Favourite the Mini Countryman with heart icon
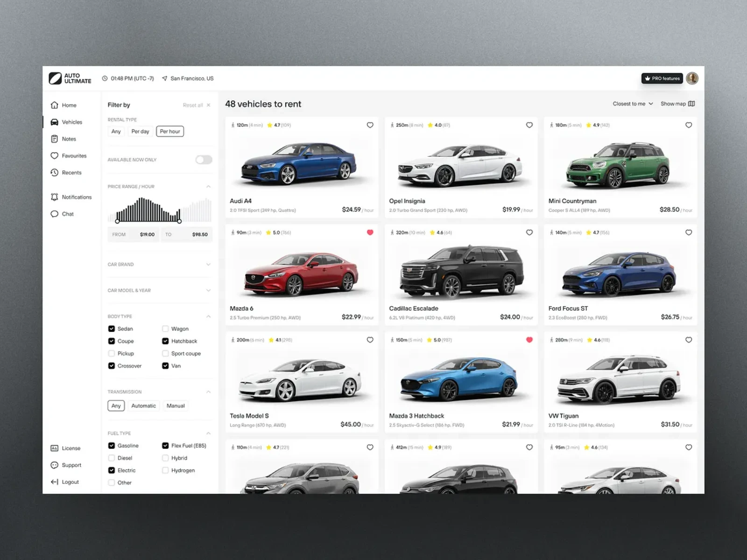This screenshot has height=560, width=747. (x=689, y=125)
